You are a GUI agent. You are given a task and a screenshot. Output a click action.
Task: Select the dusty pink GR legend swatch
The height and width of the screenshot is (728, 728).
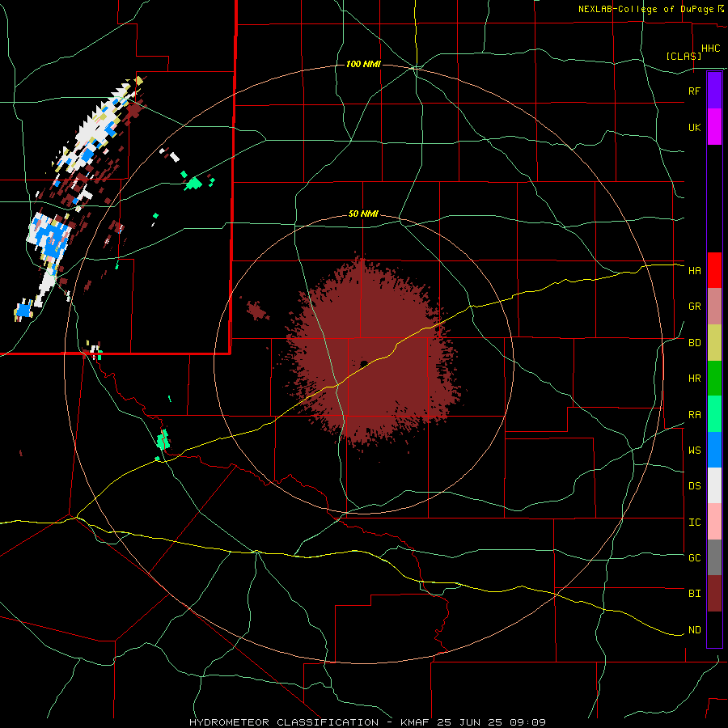[714, 307]
